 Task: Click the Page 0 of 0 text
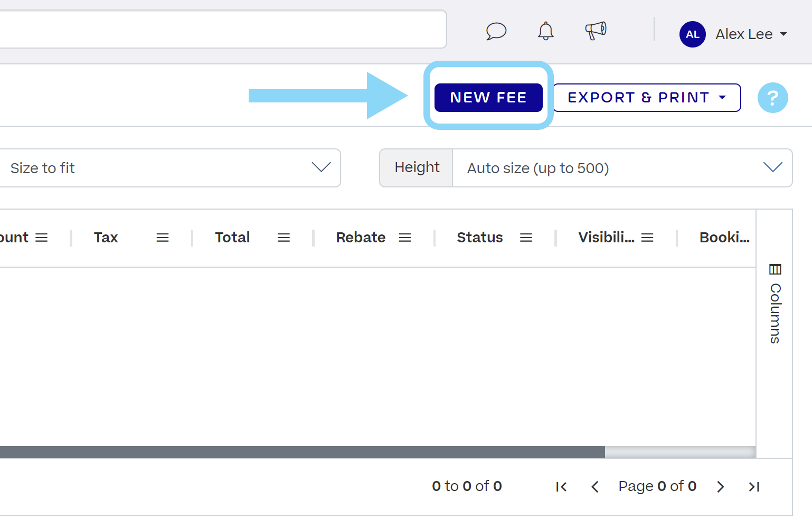657,486
